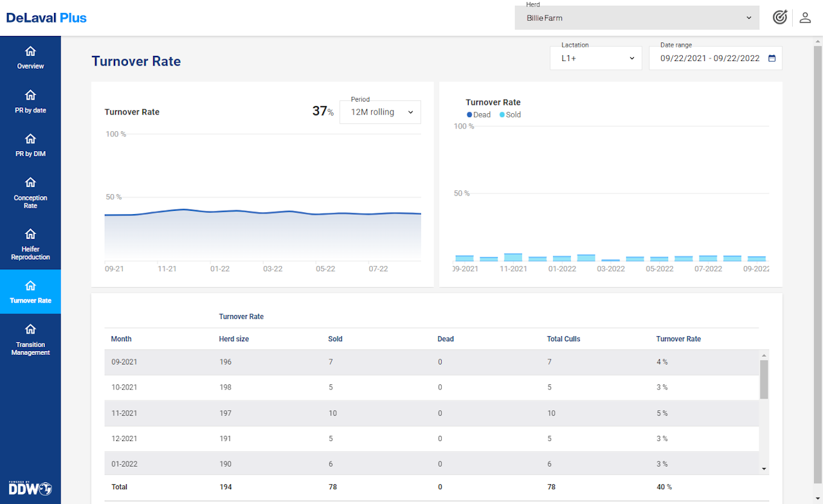
Task: Open PR by date sidebar icon
Action: (30, 96)
